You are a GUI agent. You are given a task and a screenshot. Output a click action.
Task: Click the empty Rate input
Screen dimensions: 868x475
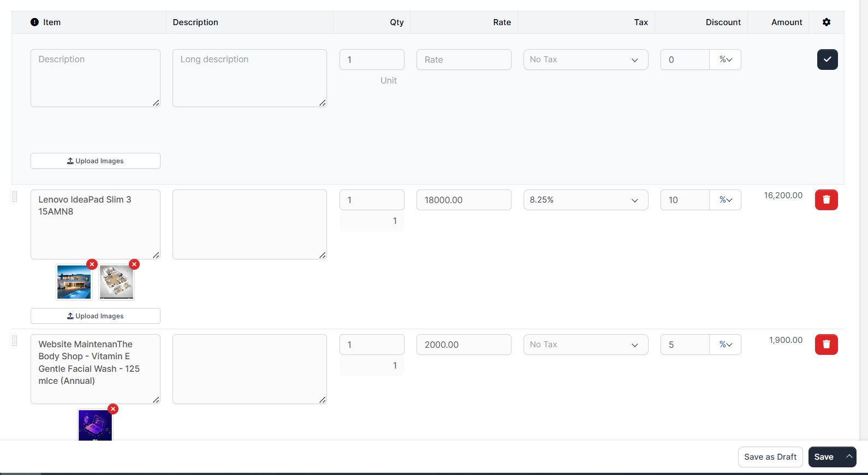click(464, 60)
